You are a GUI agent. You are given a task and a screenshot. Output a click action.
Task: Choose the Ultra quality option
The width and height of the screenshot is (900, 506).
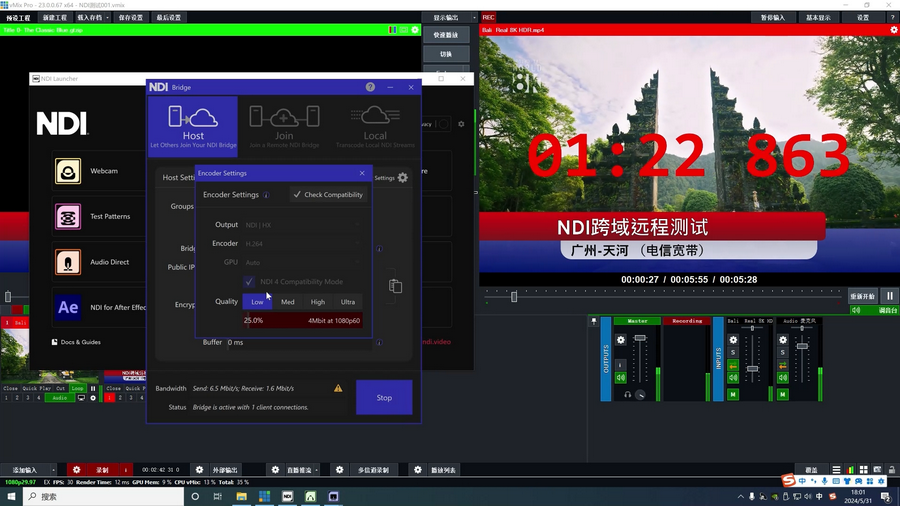coord(347,302)
